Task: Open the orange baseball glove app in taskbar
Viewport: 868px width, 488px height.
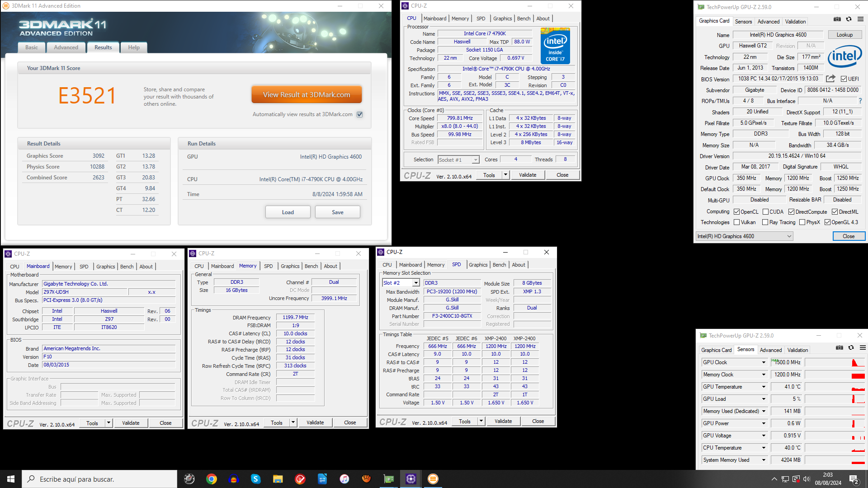Action: (367, 479)
